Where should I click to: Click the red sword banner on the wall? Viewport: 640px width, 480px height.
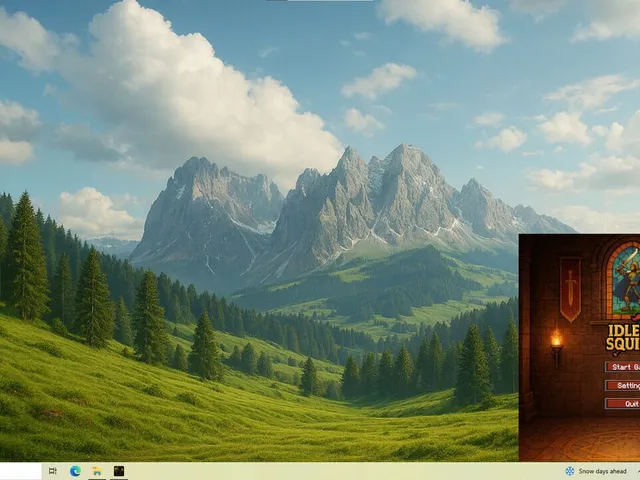coord(570,289)
